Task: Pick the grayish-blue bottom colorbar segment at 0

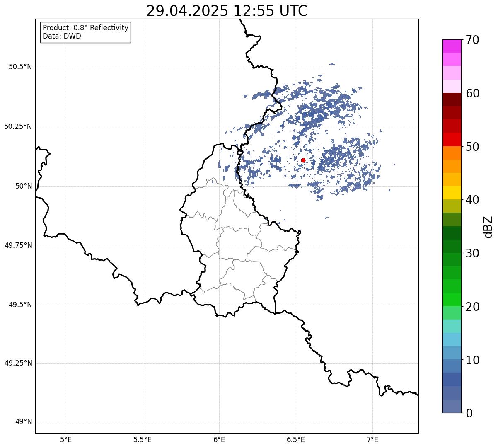Action: tap(452, 406)
